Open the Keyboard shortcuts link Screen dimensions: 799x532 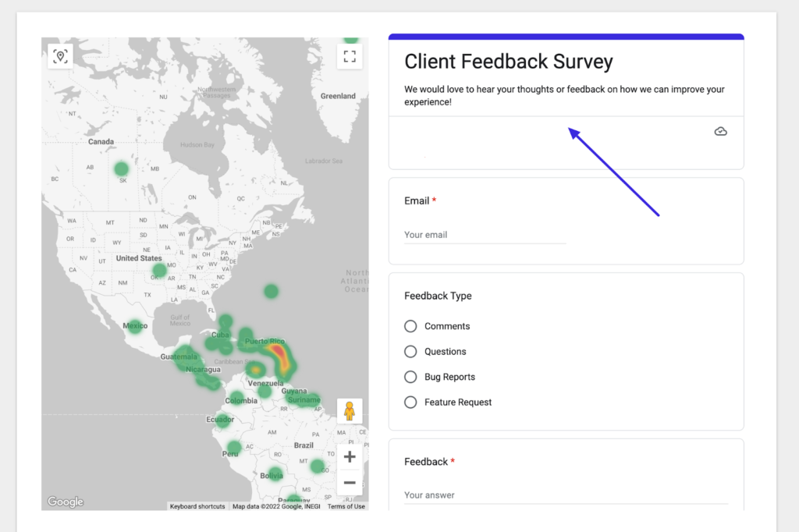click(197, 505)
